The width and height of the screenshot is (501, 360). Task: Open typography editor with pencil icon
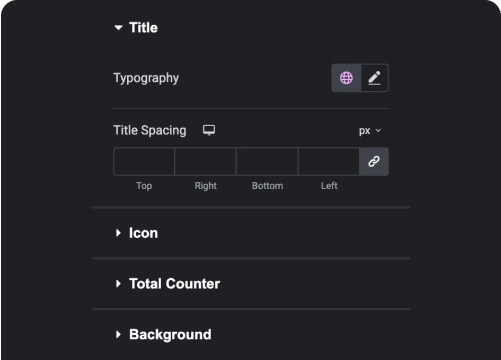[374, 78]
